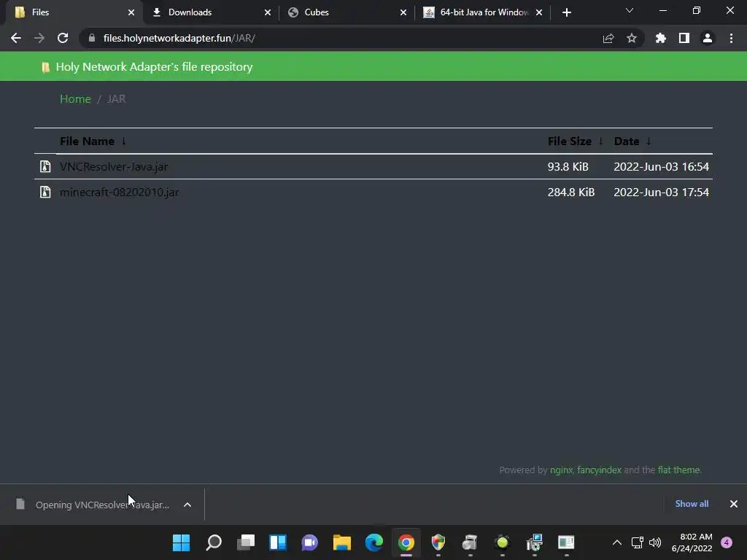This screenshot has width=747, height=560.
Task: Open the volume control in tray
Action: click(x=655, y=542)
